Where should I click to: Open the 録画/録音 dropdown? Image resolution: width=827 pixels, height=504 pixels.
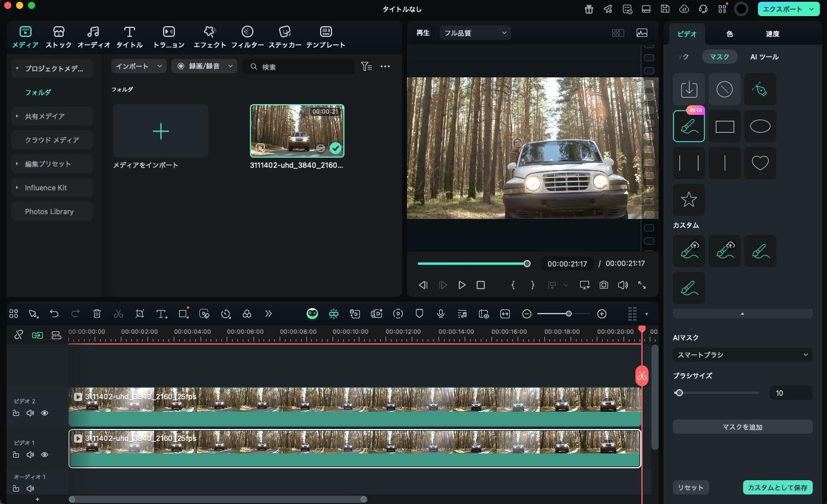pos(204,66)
